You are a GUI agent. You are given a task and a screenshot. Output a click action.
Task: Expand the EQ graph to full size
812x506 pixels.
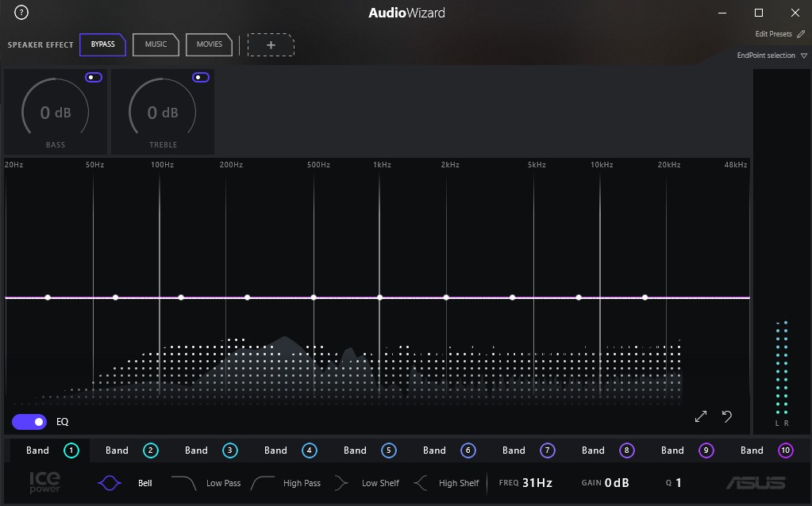(x=701, y=416)
